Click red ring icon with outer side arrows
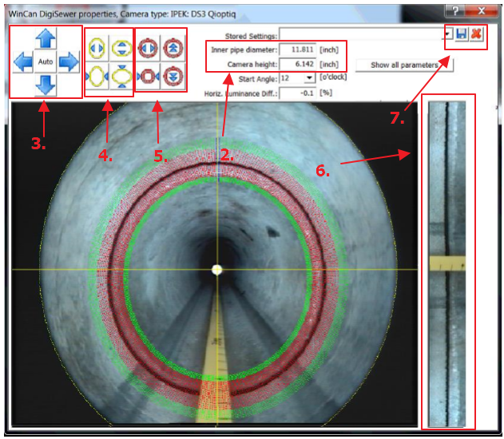 148,76
